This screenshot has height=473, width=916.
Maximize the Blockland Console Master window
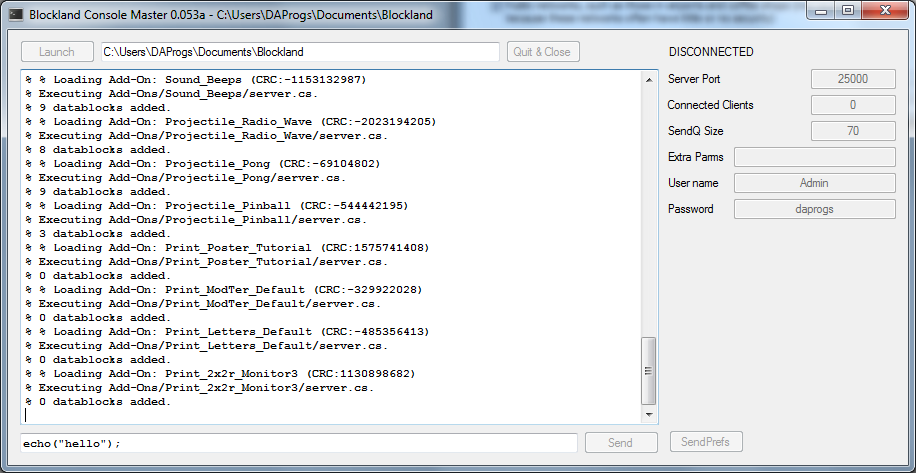848,12
